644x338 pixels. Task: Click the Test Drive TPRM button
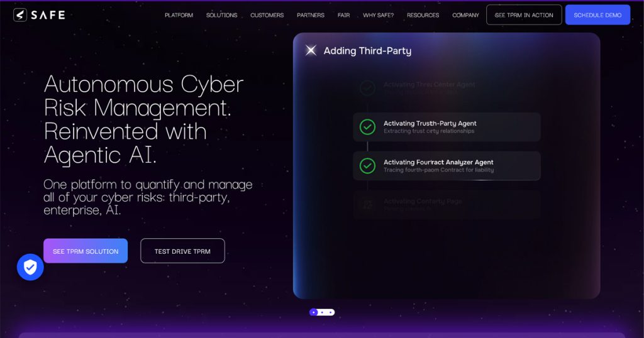[x=182, y=251]
